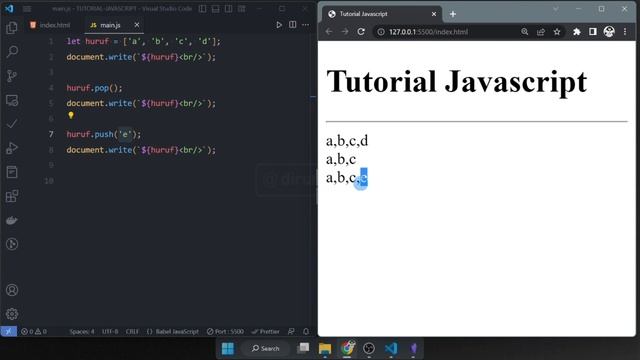The width and height of the screenshot is (640, 360).
Task: Click the a,b,c,d output line
Action: point(347,141)
